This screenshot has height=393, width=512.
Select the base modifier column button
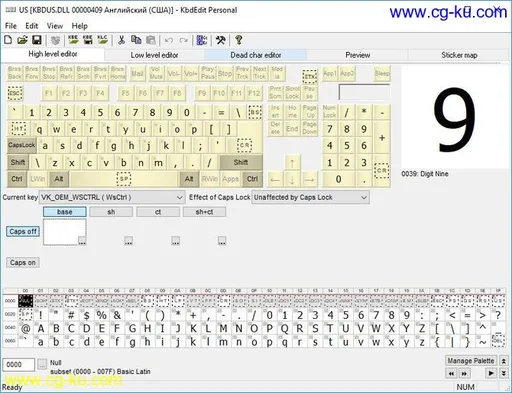coord(65,212)
